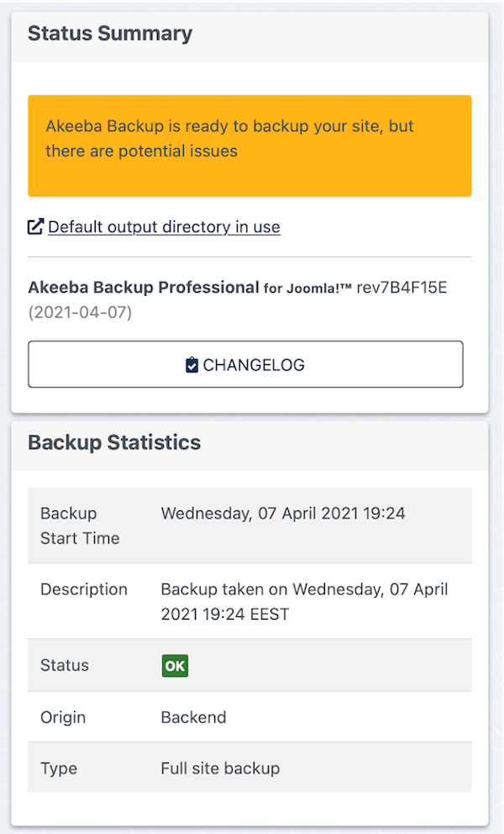Screen dimensions: 504x834
Task: Select the Status Summary panel header
Action: [x=249, y=36]
